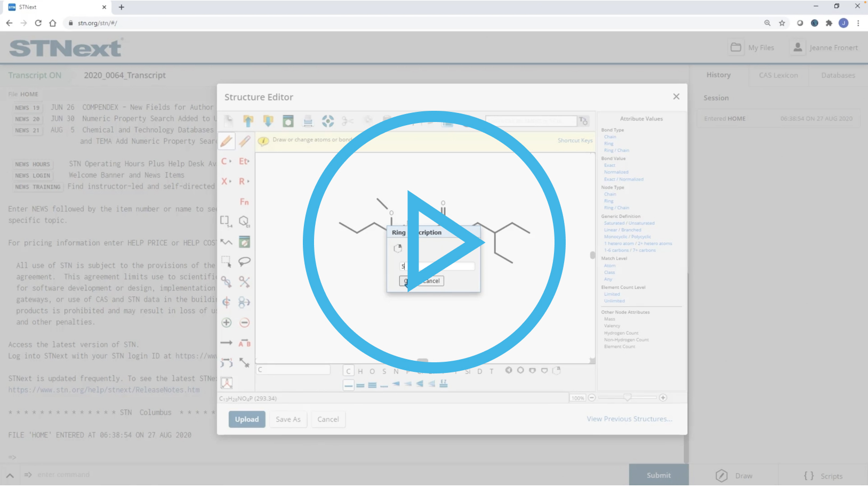Click the 100% zoom value field
868x488 pixels.
click(x=577, y=398)
